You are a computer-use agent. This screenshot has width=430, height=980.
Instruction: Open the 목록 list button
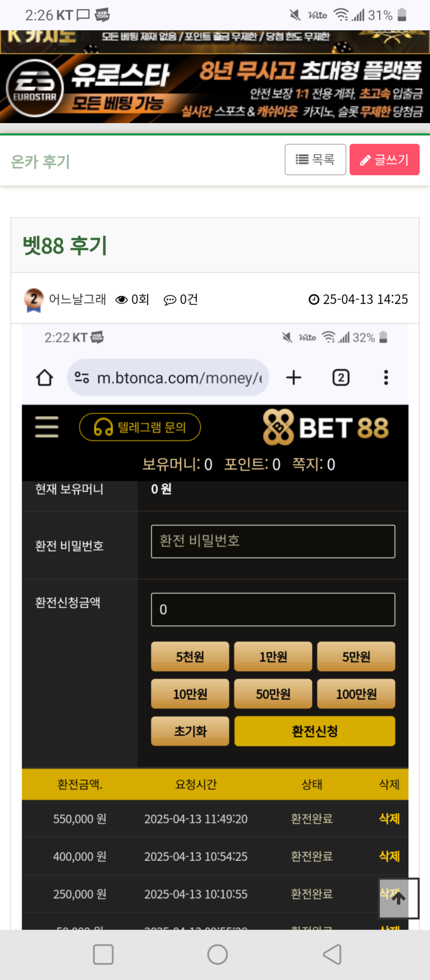click(x=315, y=160)
